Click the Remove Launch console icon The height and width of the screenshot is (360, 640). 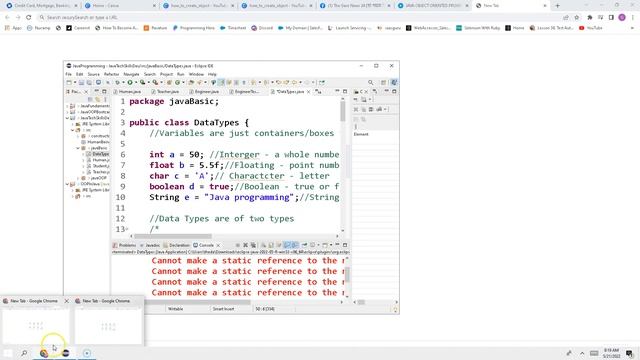point(245,245)
